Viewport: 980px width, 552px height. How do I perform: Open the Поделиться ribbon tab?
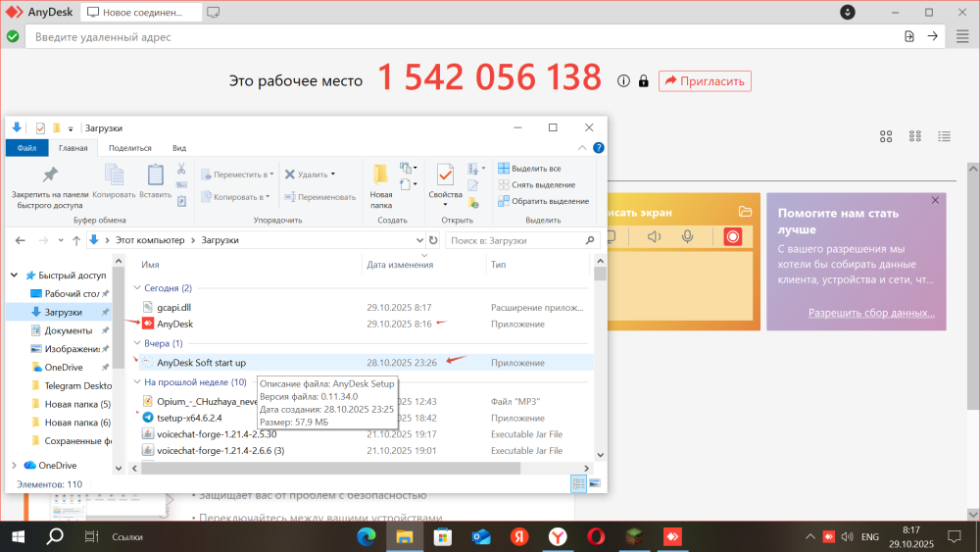(130, 148)
